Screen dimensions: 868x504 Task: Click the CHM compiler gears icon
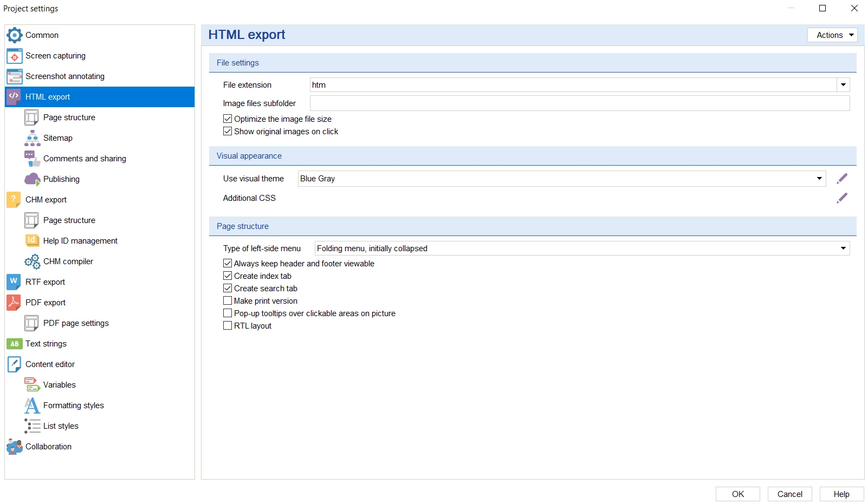click(33, 261)
